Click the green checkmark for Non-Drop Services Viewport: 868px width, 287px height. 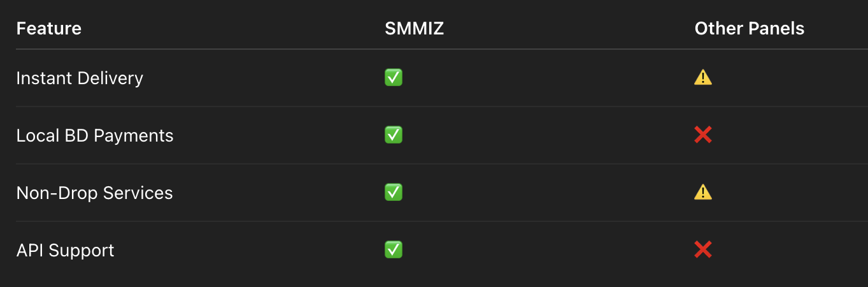pyautogui.click(x=394, y=193)
